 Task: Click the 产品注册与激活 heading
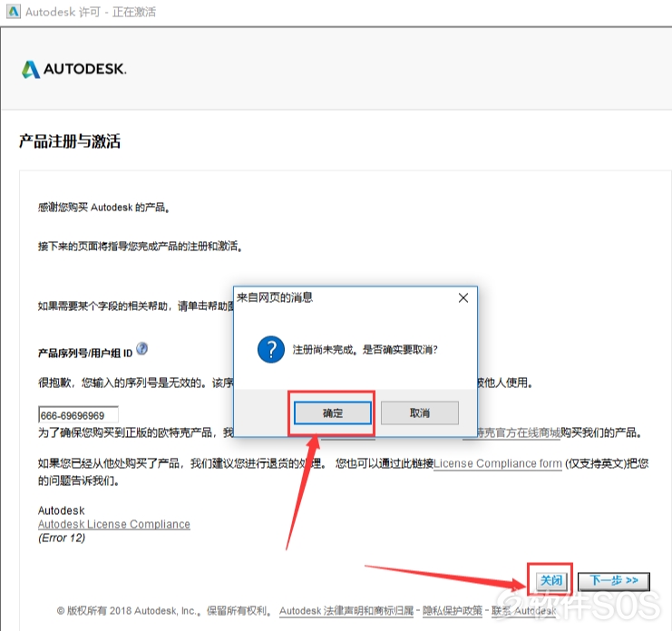[70, 141]
